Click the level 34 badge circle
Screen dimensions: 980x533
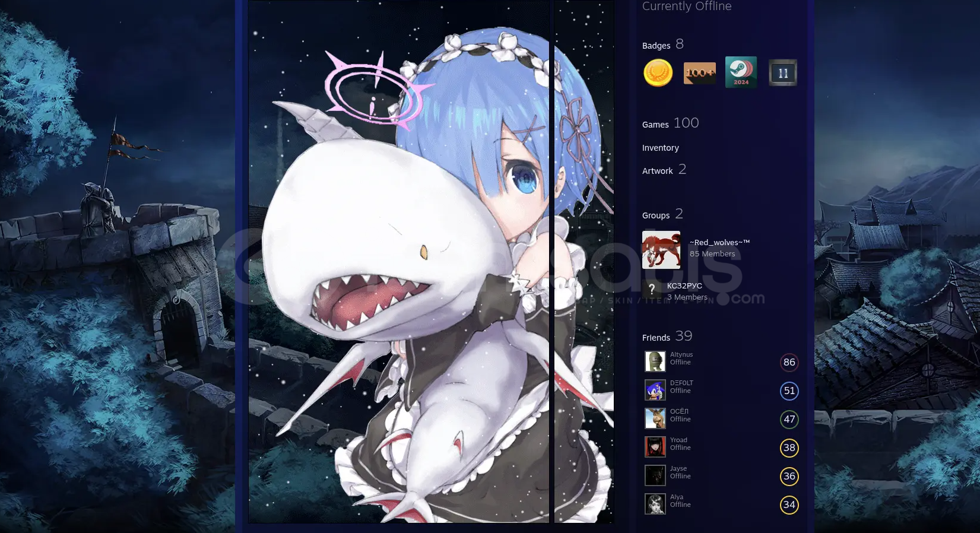coord(789,505)
